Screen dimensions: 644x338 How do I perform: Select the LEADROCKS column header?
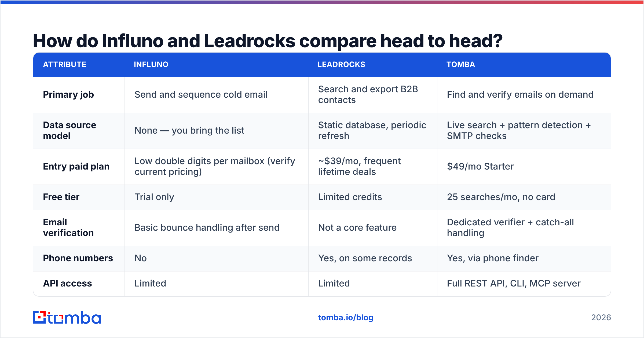point(341,64)
